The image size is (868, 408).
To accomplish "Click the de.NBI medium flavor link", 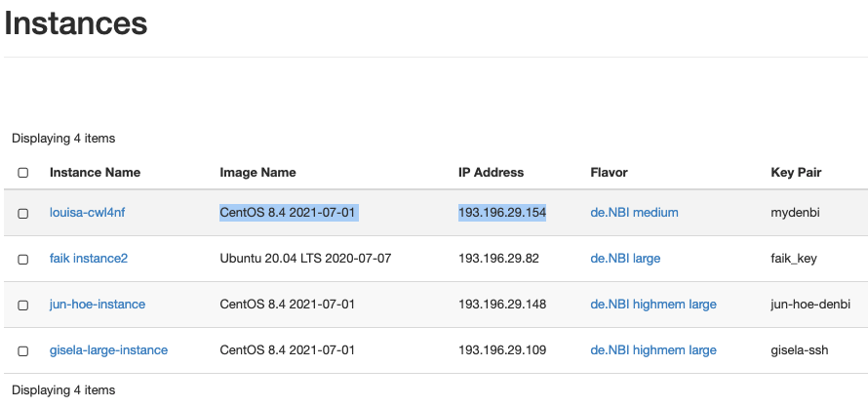I will [634, 213].
